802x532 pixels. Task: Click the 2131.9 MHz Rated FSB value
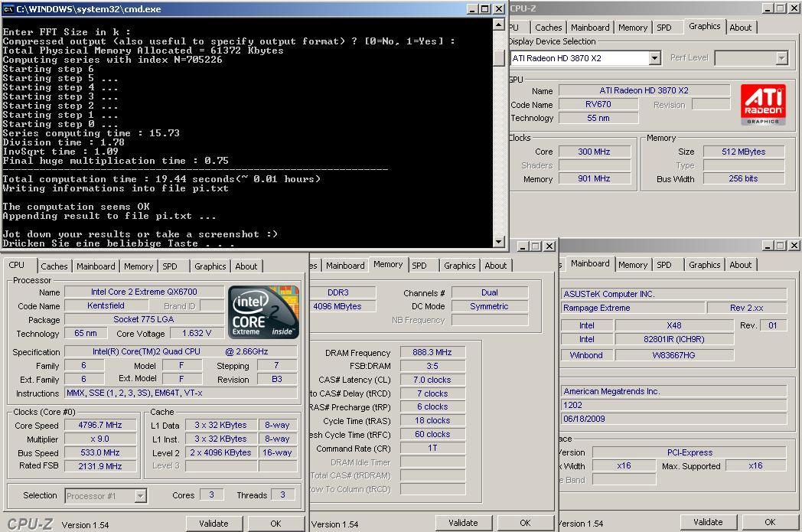pyautogui.click(x=100, y=466)
